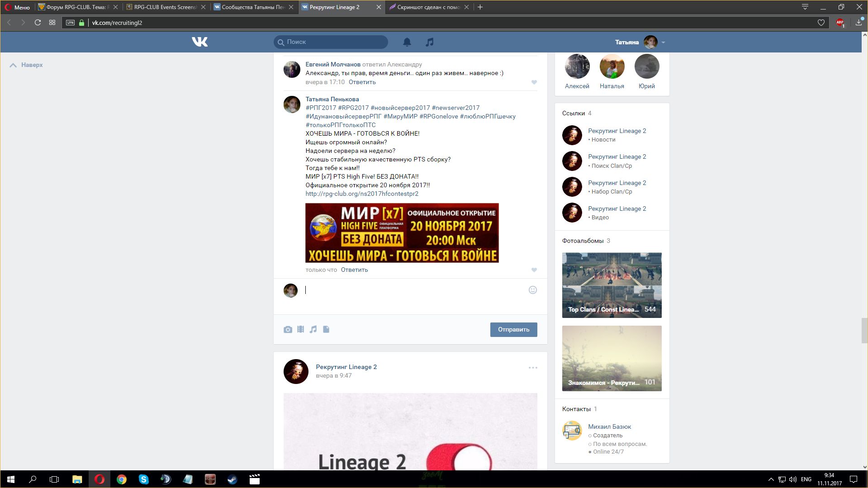Open Opera speed dial grid icon

point(52,23)
